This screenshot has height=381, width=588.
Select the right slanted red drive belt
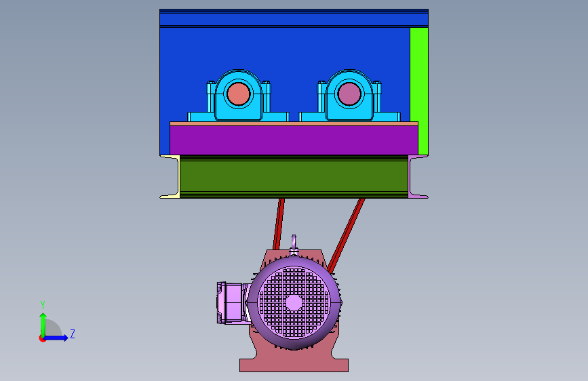click(347, 234)
